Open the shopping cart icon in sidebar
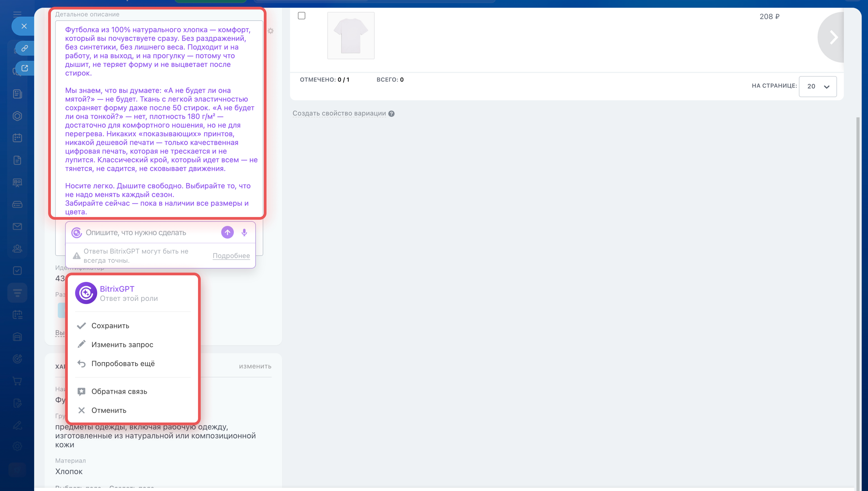This screenshot has height=491, width=868. [x=17, y=381]
